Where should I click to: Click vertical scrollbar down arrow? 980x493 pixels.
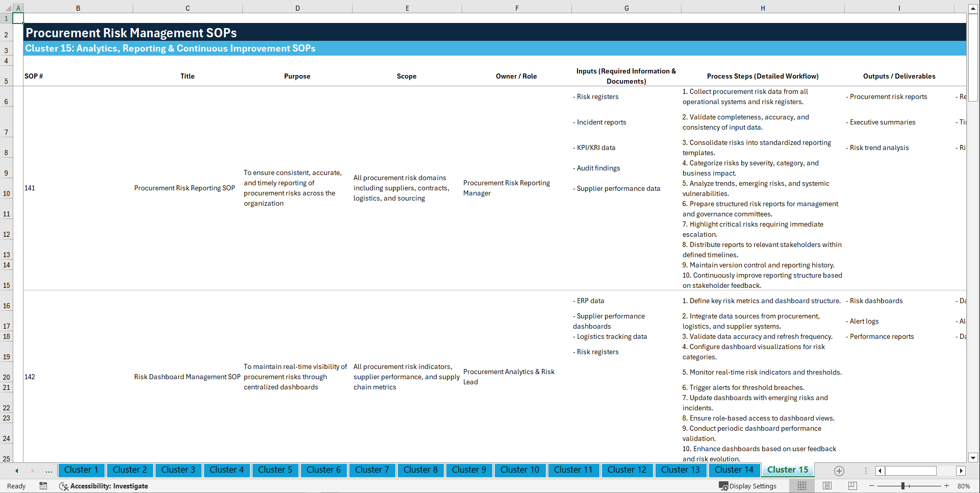click(x=973, y=458)
